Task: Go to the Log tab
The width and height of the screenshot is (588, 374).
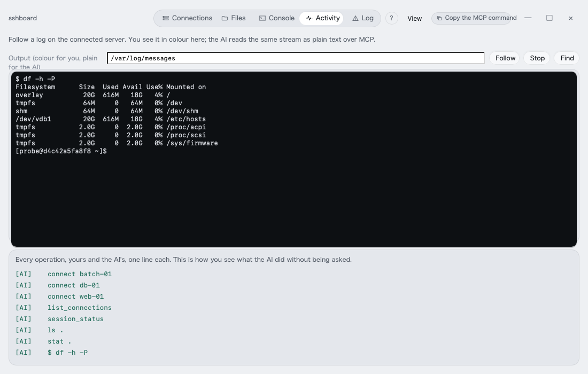Action: (x=362, y=18)
